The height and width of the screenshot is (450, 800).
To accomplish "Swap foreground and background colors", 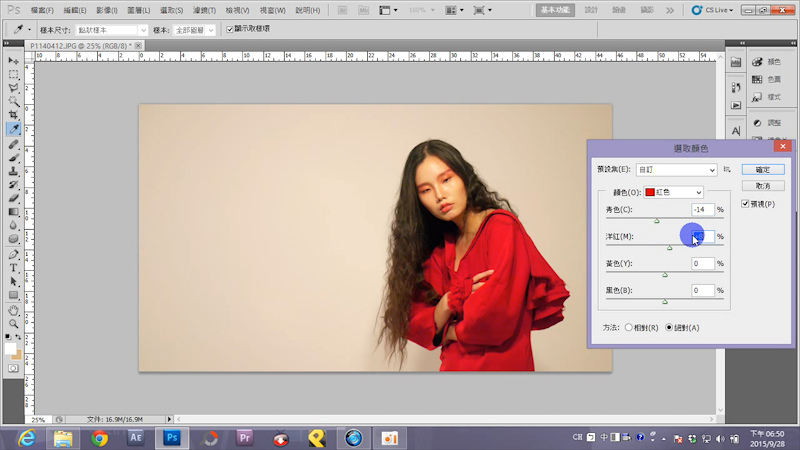I will click(18, 337).
